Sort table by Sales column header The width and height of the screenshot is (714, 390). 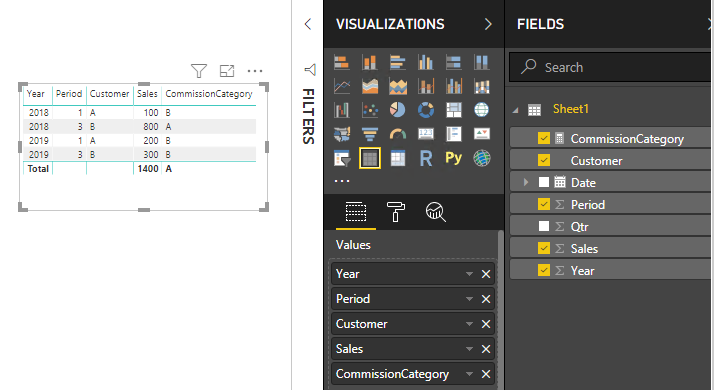coord(147,94)
